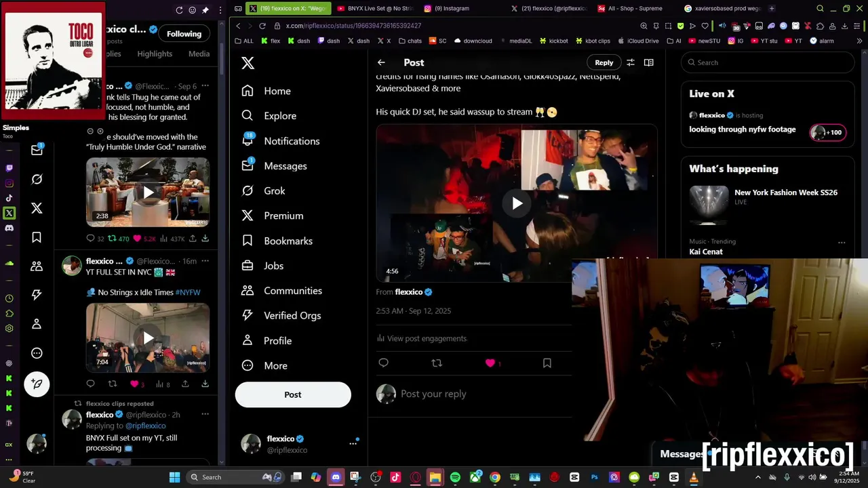Screen dimensions: 868x488
Task: Play the 4:56 DJ set video
Action: click(517, 203)
